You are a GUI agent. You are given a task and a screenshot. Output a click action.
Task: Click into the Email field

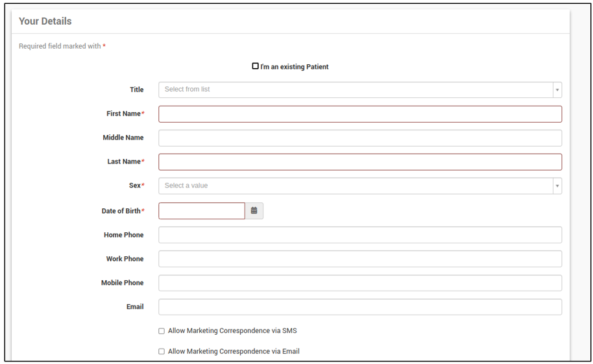[360, 307]
